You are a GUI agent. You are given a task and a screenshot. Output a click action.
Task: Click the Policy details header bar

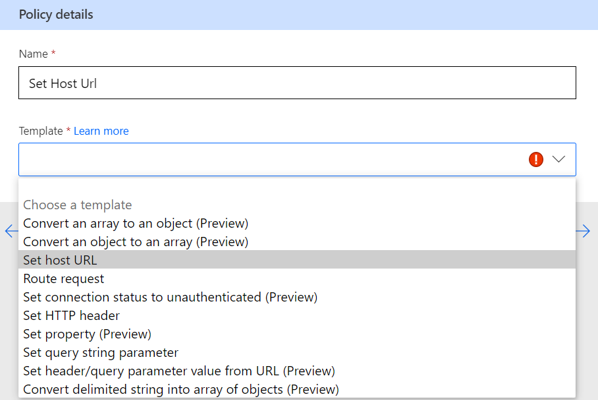299,15
